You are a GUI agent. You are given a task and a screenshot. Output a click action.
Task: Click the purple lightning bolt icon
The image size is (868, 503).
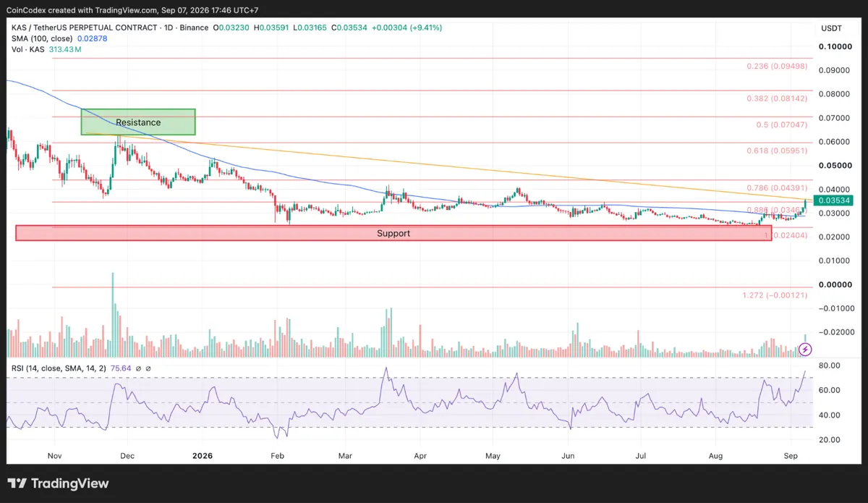[807, 349]
